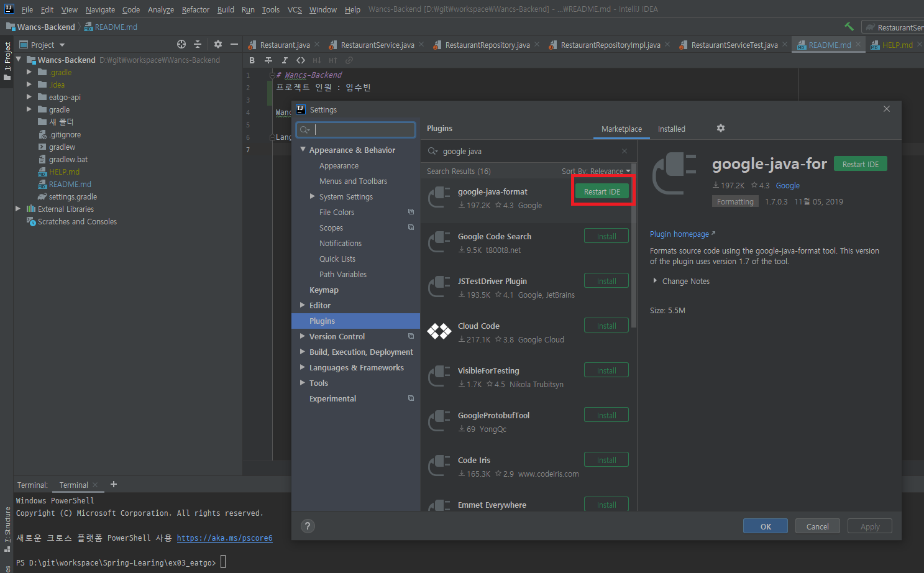Close the Terminal session tab
Image resolution: width=924 pixels, height=573 pixels.
click(x=95, y=485)
